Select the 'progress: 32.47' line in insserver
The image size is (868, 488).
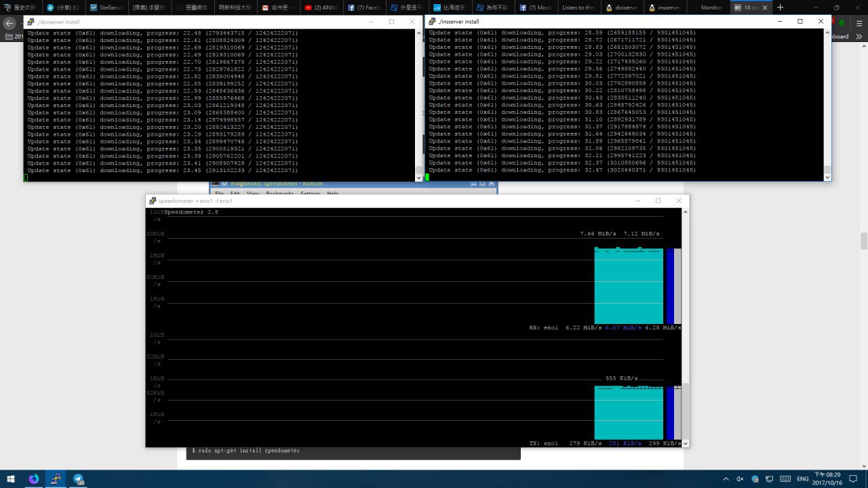click(562, 169)
